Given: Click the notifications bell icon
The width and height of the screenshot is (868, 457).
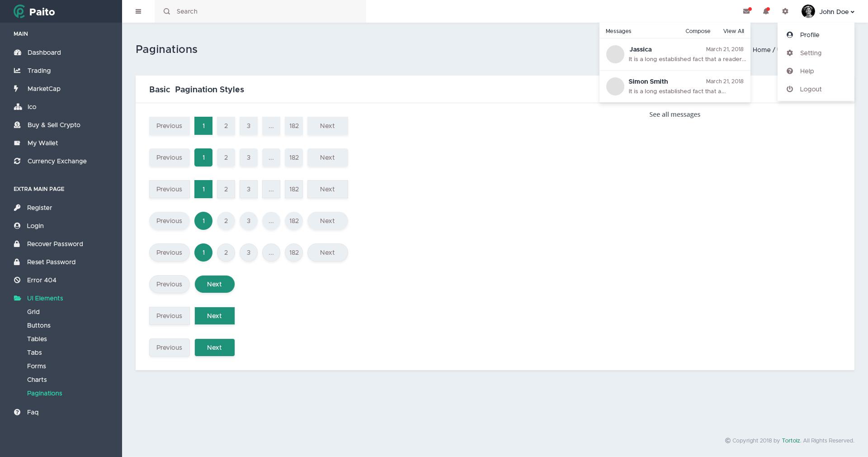Looking at the screenshot, I should pos(766,11).
